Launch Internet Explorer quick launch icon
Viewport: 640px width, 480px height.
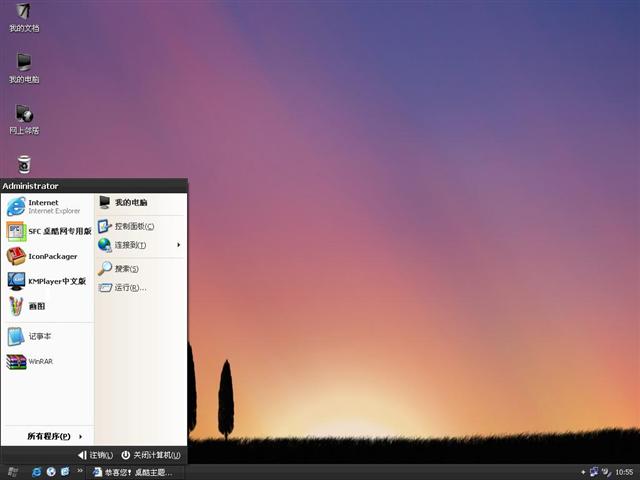click(x=37, y=472)
